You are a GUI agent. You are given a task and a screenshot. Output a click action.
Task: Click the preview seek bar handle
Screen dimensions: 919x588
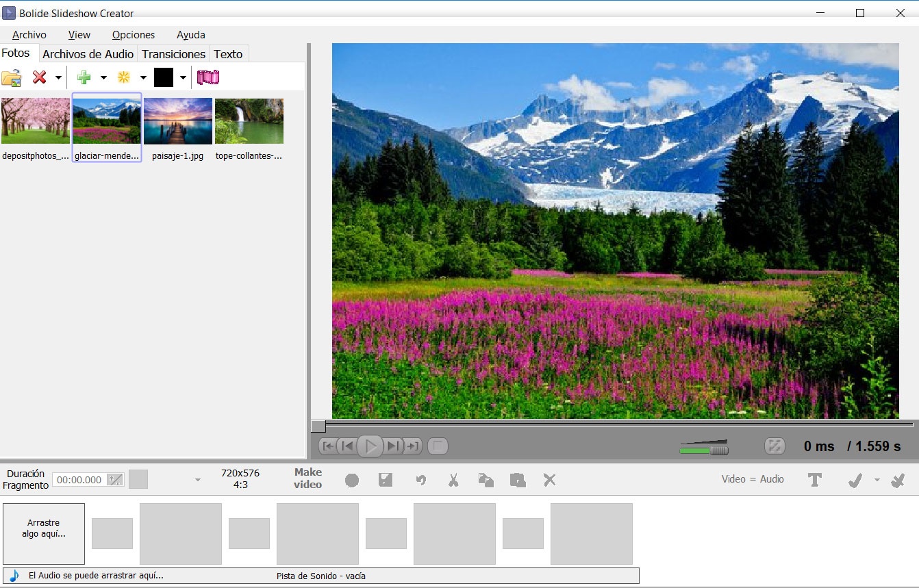click(x=318, y=426)
